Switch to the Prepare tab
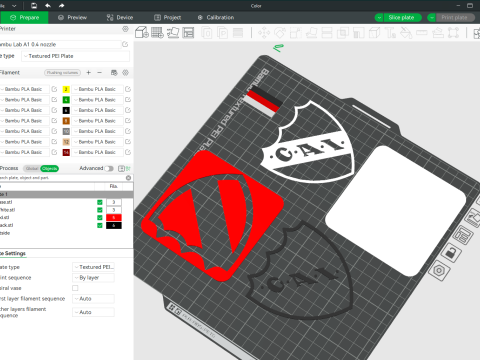480x360 pixels. (x=24, y=18)
